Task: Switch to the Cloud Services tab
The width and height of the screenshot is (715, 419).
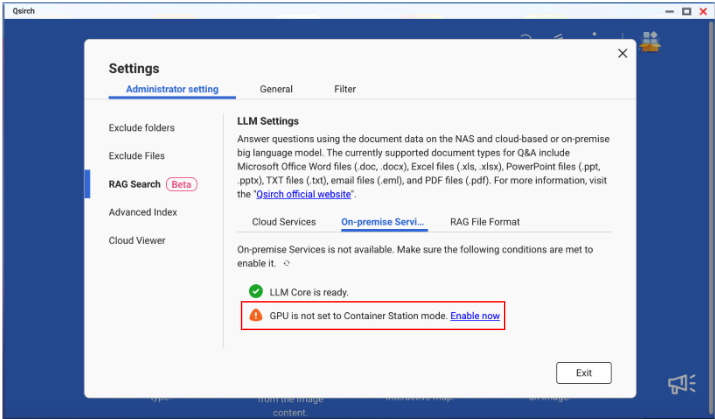Action: [x=284, y=222]
